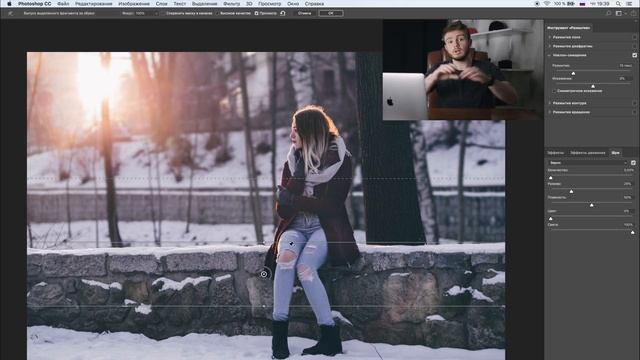Open the workspace switcher icon
The width and height of the screenshot is (640, 360).
point(618,13)
